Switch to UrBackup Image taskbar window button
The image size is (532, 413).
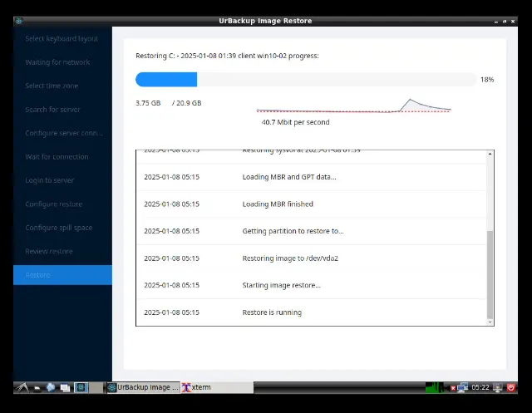tap(143, 387)
